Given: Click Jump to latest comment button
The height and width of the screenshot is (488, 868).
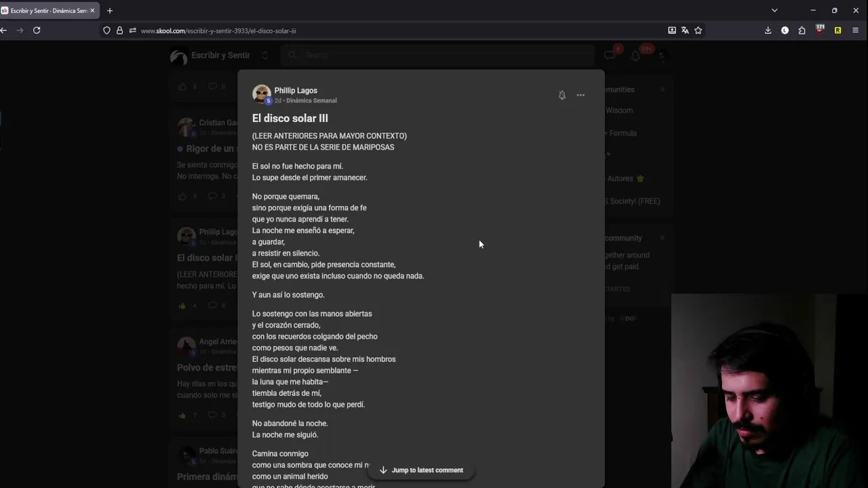Looking at the screenshot, I should (x=421, y=470).
